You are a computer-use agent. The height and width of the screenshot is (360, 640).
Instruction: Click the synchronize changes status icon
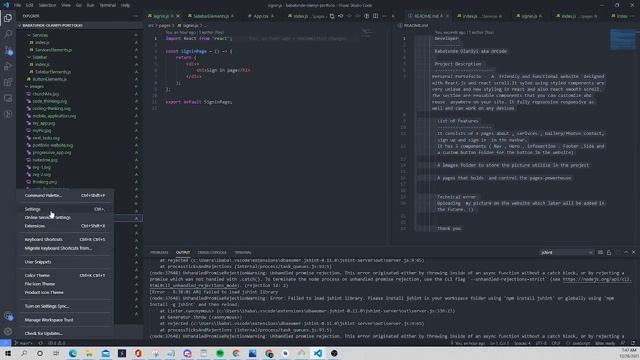click(x=40, y=343)
